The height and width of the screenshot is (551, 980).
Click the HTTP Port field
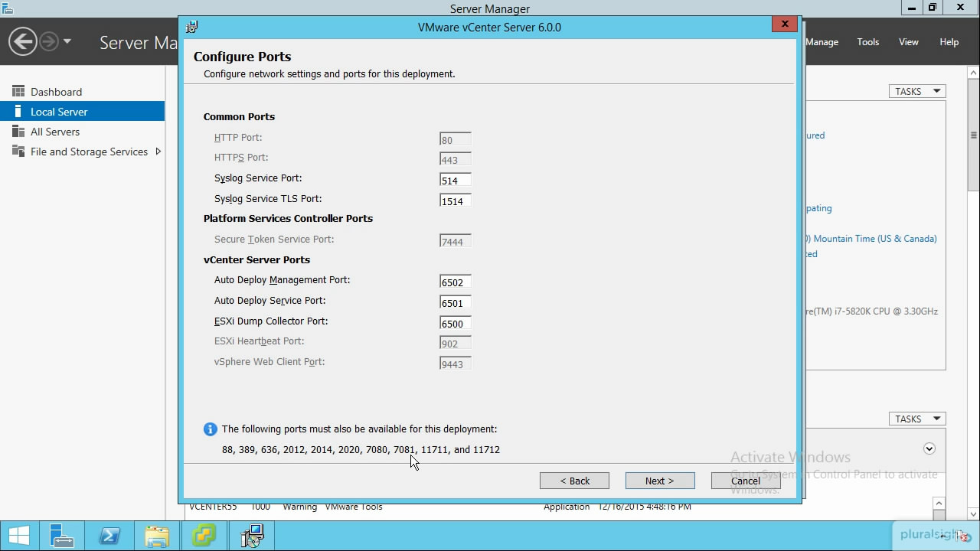(455, 139)
